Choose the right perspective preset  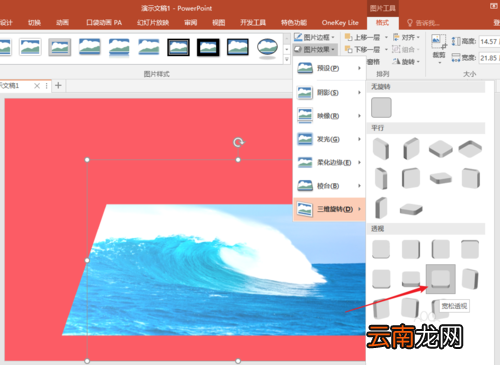(440, 249)
